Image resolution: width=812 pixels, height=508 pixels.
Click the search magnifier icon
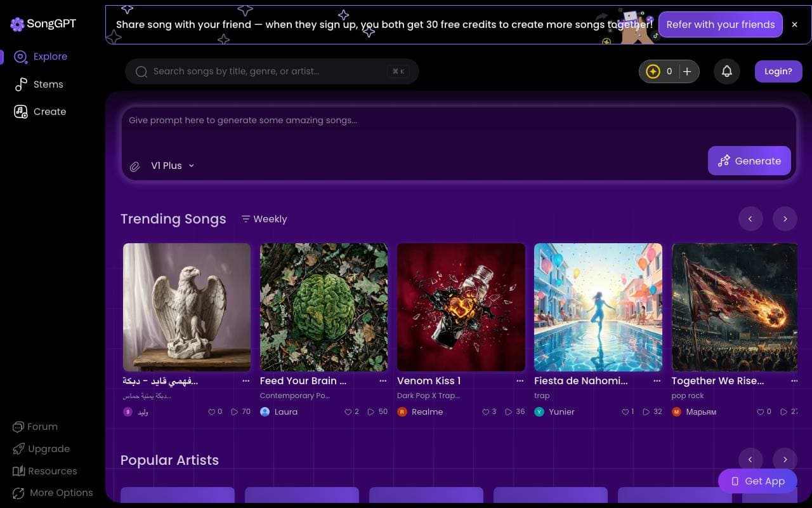[x=142, y=72]
